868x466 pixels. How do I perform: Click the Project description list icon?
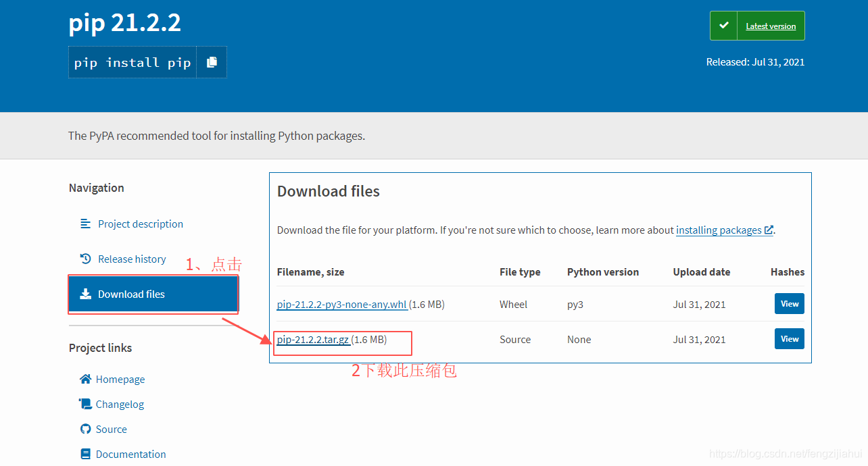coord(85,224)
